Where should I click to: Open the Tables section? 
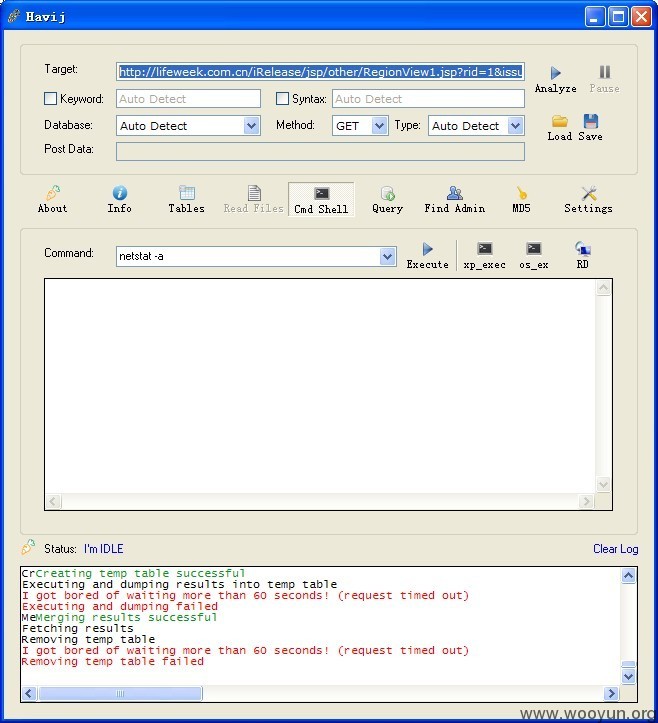click(x=186, y=199)
